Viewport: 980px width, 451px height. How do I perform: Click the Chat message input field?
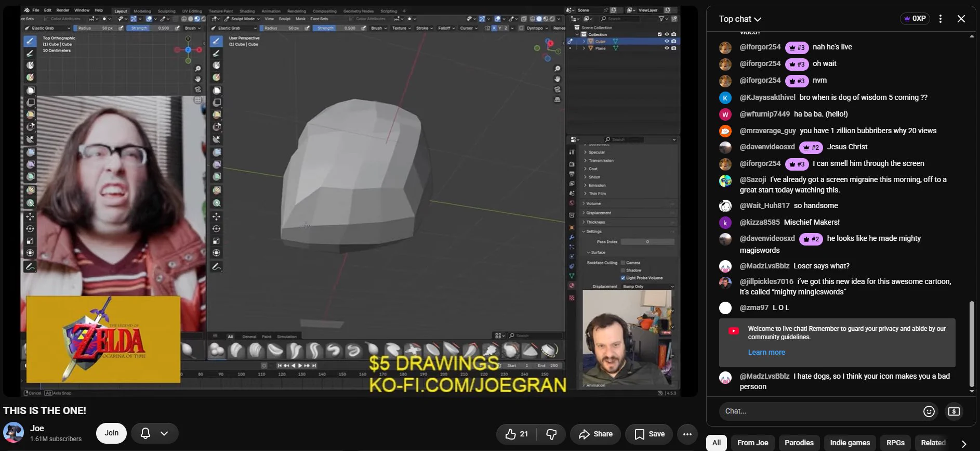(820, 411)
